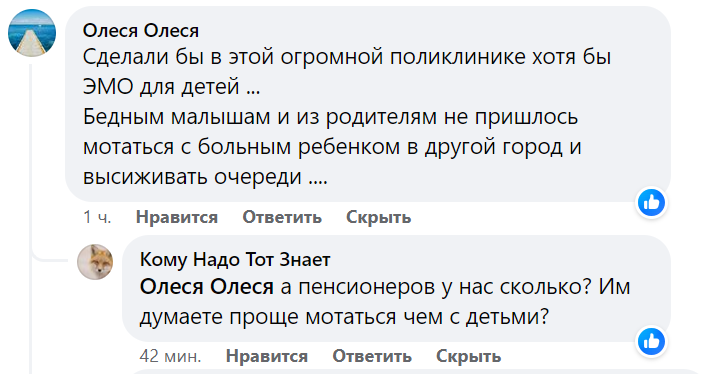Open the fox avatar profile picture
710x374 pixels.
[95, 262]
